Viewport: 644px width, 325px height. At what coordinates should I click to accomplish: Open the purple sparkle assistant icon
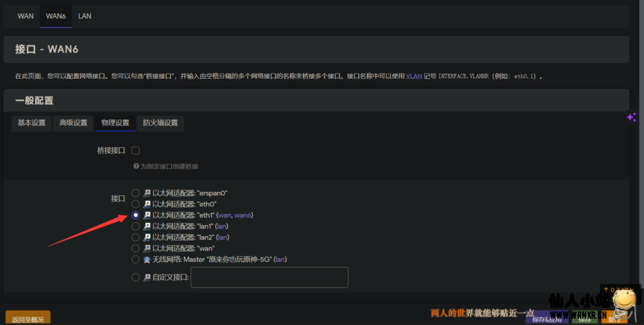point(631,118)
